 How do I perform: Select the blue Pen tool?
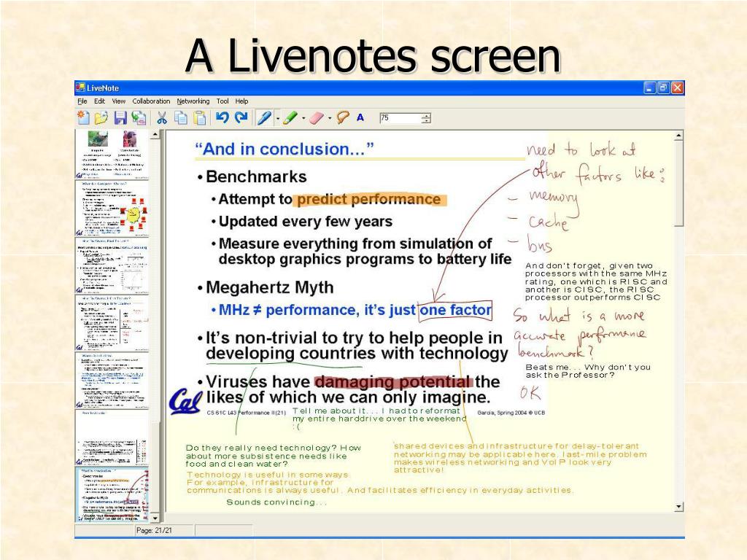[x=264, y=117]
